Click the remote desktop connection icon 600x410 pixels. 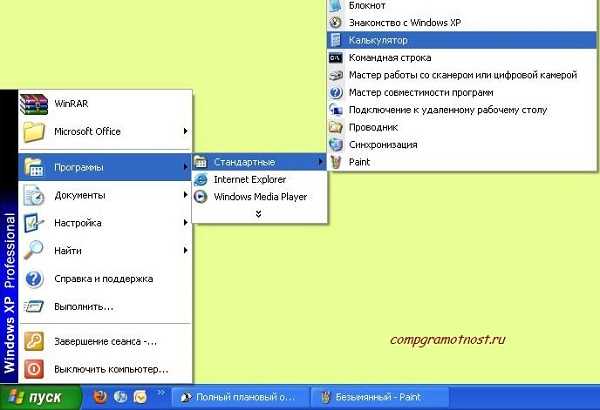(336, 110)
